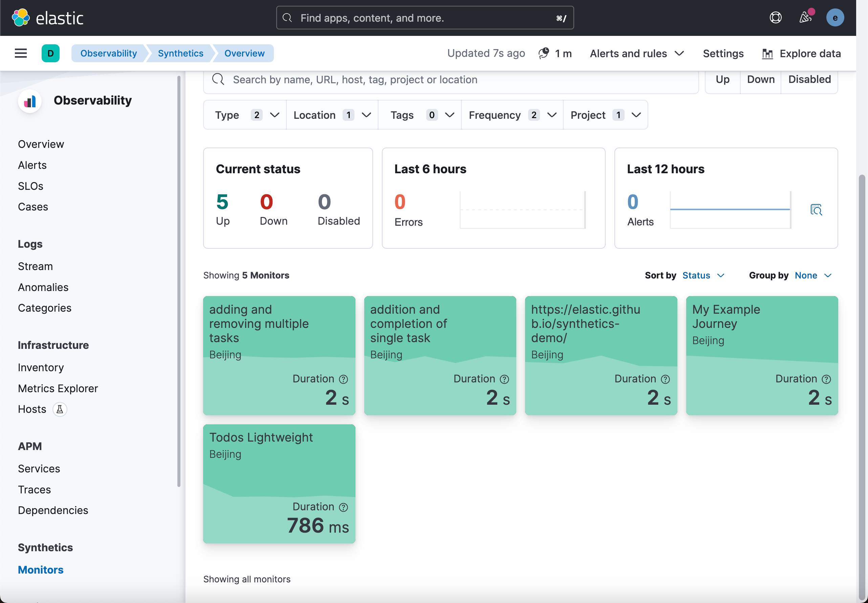Go to Monitors in the sidebar
Image resolution: width=868 pixels, height=603 pixels.
coord(40,570)
